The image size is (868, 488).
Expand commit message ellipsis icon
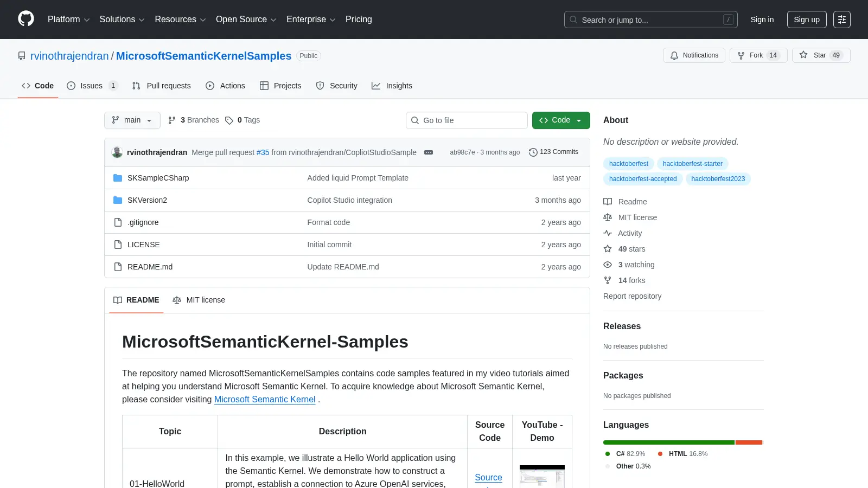(429, 152)
